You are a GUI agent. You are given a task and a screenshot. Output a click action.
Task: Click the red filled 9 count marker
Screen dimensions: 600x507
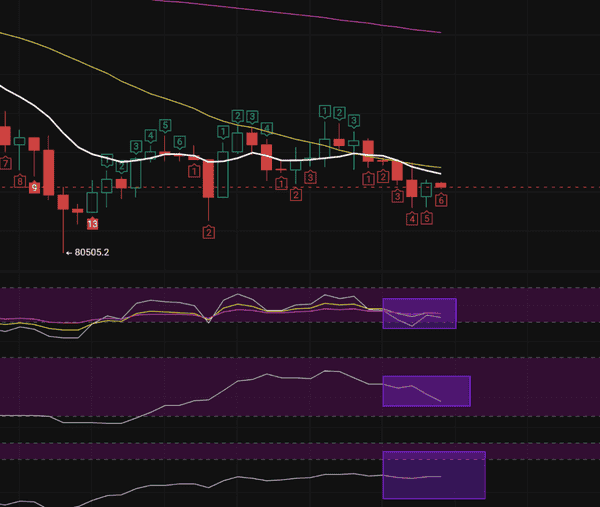click(34, 187)
